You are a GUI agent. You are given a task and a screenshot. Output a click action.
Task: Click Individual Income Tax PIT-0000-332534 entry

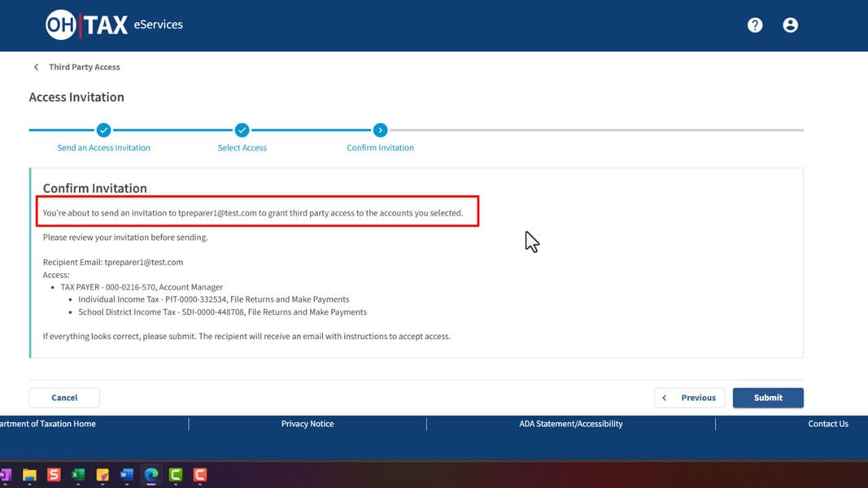(x=214, y=299)
